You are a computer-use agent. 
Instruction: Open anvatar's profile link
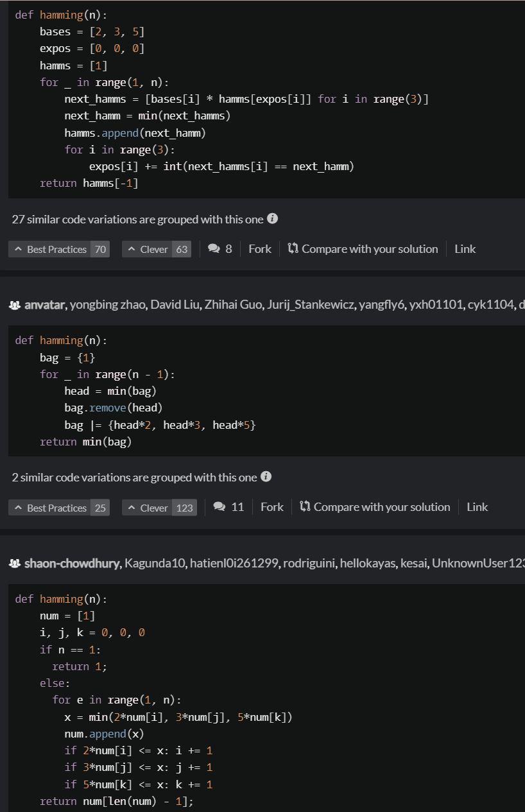44,304
